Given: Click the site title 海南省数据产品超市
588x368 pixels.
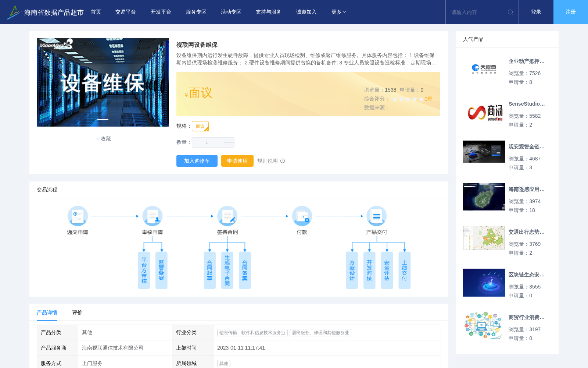Looking at the screenshot, I should click(54, 13).
